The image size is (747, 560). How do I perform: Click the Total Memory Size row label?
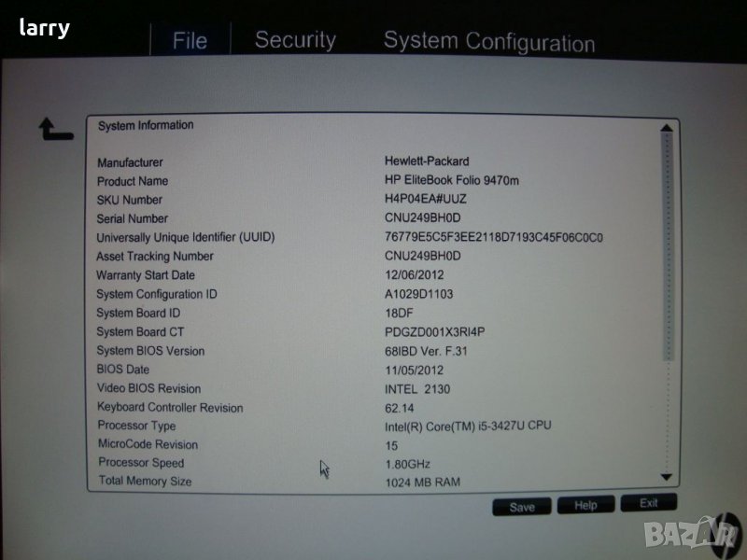145,482
